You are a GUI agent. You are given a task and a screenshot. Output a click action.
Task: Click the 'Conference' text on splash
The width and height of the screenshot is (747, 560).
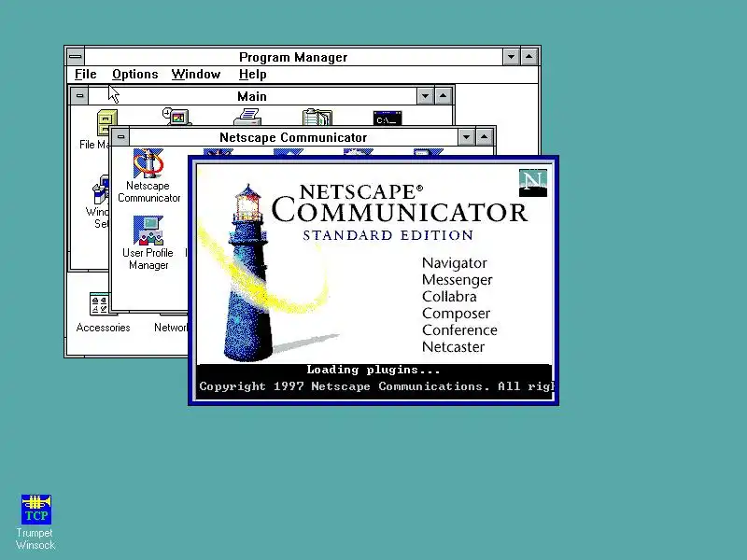click(459, 330)
